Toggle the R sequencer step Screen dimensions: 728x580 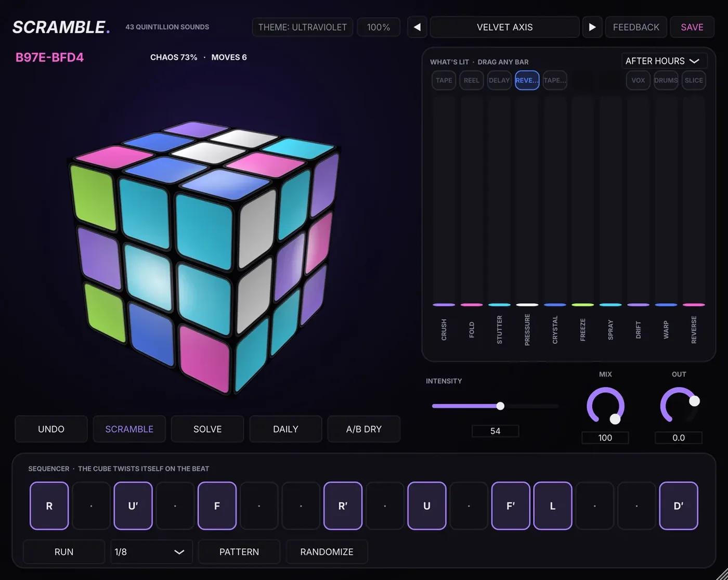(x=49, y=506)
